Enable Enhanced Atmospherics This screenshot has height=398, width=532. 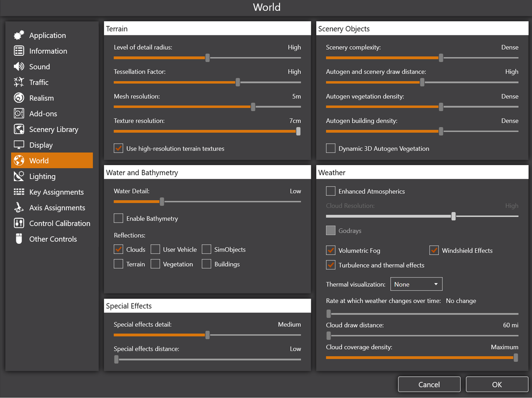tap(331, 191)
